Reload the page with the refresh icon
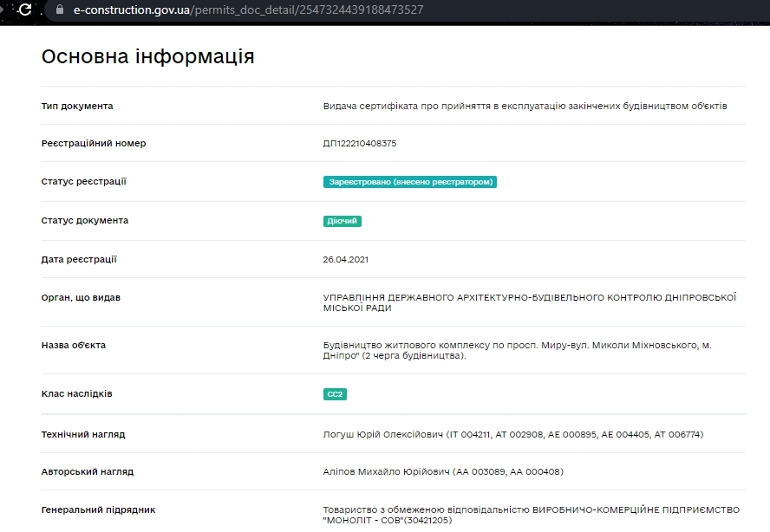Image resolution: width=770 pixels, height=532 pixels. pyautogui.click(x=24, y=10)
